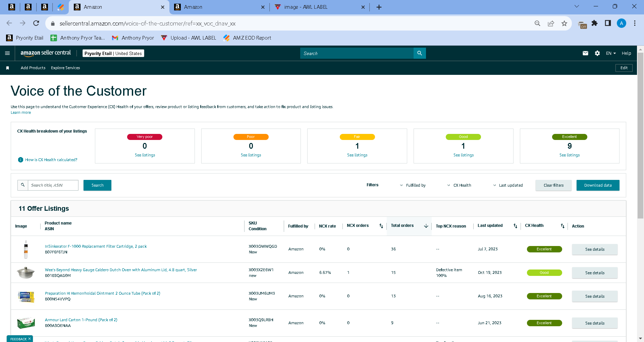
Task: Open How is CX Health calculated link
Action: 51,160
